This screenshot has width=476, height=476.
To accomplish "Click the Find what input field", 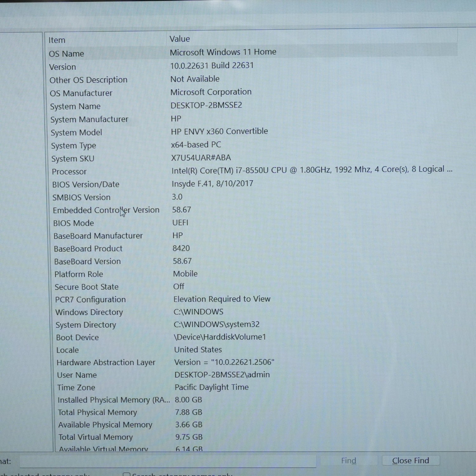I will tap(168, 461).
